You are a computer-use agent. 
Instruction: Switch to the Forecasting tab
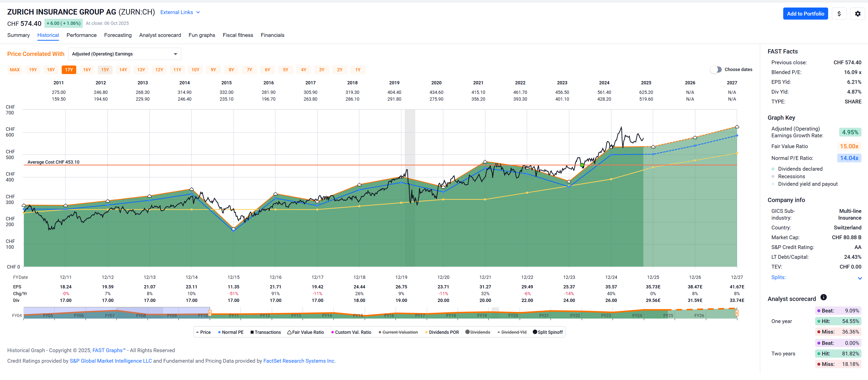[118, 35]
